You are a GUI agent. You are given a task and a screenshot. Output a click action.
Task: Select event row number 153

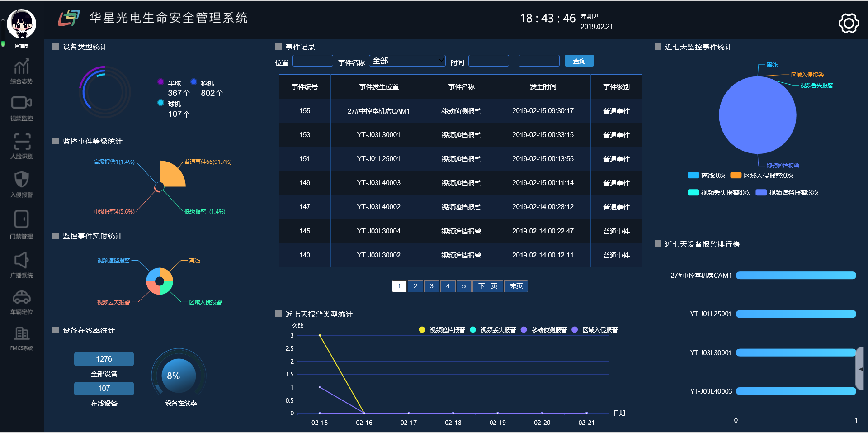click(x=461, y=135)
